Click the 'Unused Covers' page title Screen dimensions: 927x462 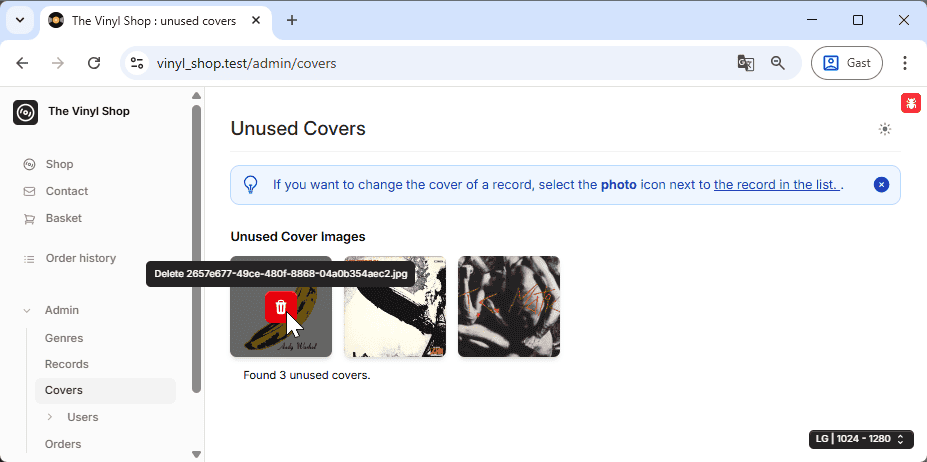click(298, 128)
